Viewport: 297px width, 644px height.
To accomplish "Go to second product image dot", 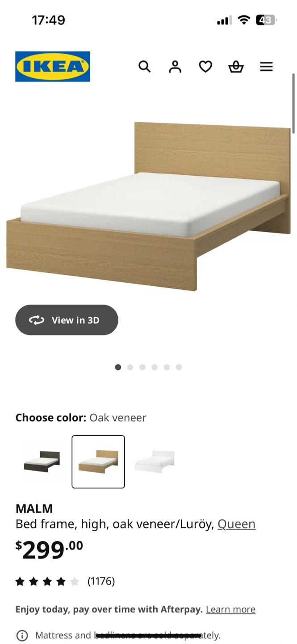I will (130, 367).
